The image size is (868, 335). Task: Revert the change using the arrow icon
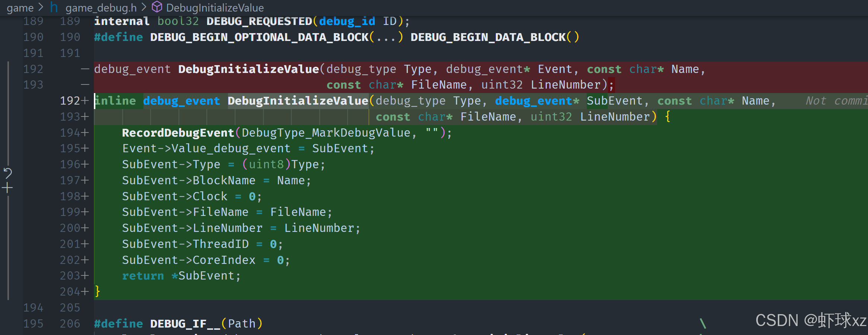pyautogui.click(x=7, y=173)
